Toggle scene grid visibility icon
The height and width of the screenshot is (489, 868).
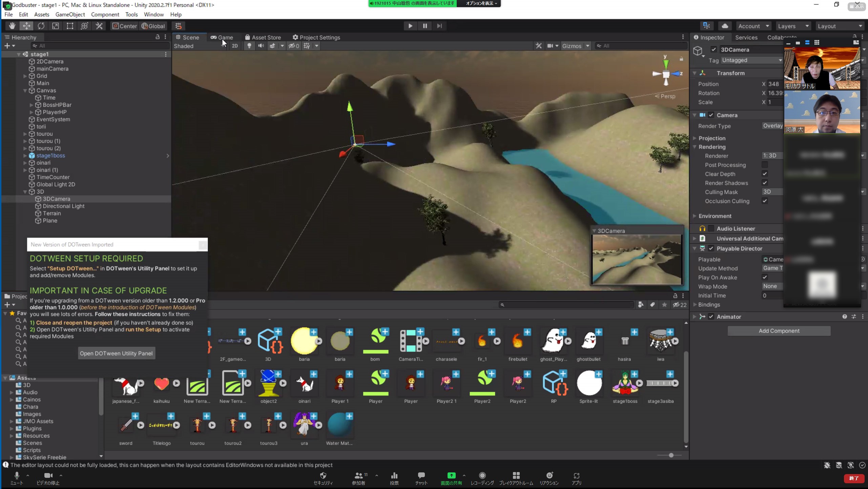coord(307,46)
